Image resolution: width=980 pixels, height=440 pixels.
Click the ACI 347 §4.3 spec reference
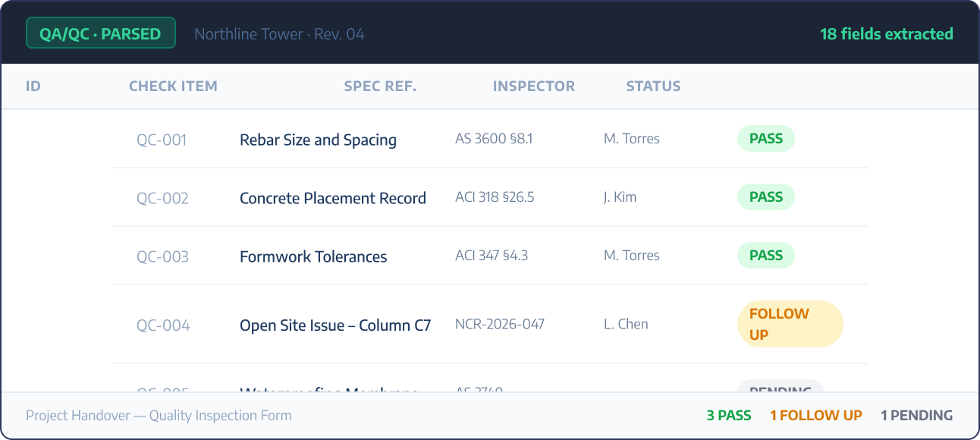[492, 256]
